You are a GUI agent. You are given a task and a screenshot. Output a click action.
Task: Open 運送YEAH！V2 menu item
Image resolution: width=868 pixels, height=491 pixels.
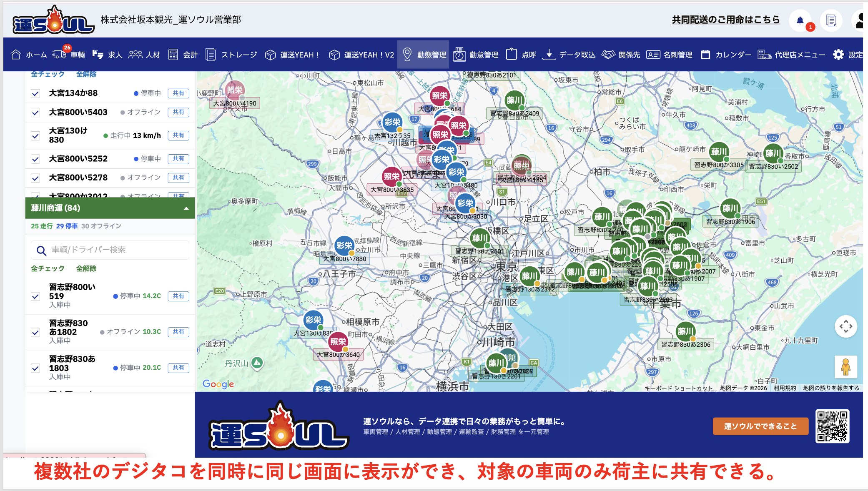(361, 55)
